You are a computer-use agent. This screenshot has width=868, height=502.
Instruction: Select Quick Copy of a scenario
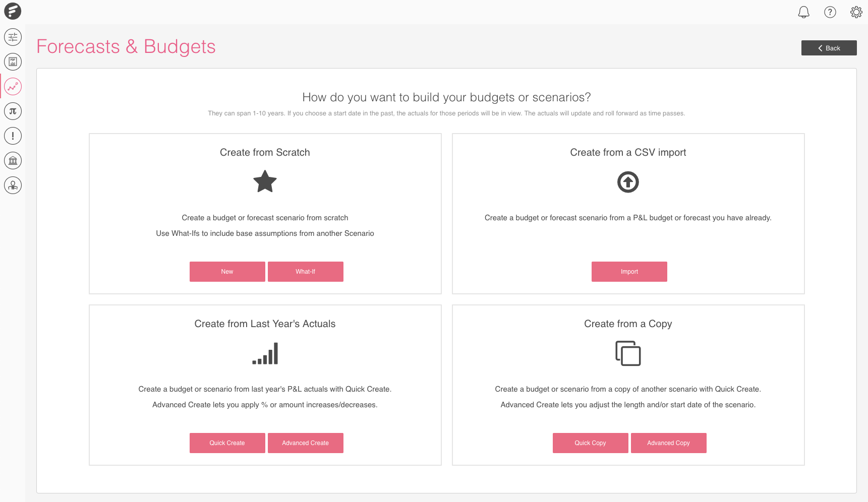click(x=590, y=443)
